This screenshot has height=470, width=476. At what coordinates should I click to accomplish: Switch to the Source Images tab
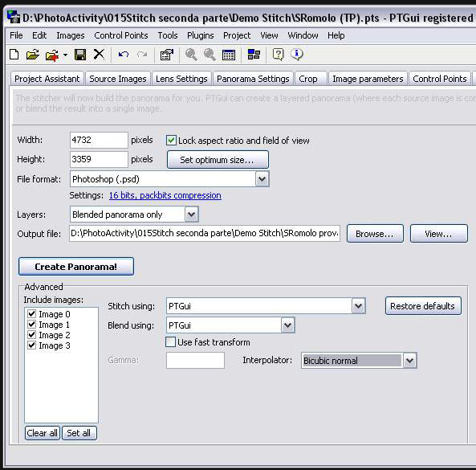(118, 79)
